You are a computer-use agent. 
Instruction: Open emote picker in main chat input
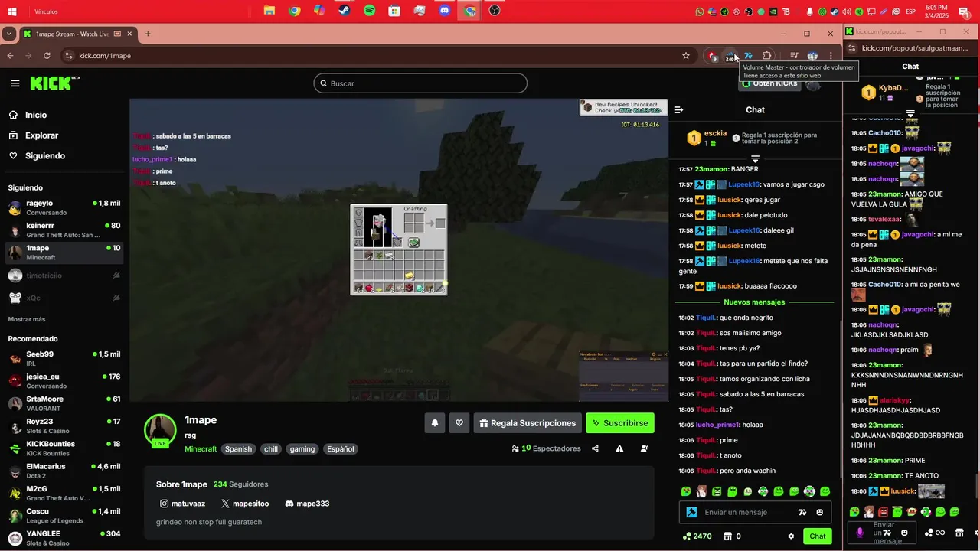[x=819, y=513]
